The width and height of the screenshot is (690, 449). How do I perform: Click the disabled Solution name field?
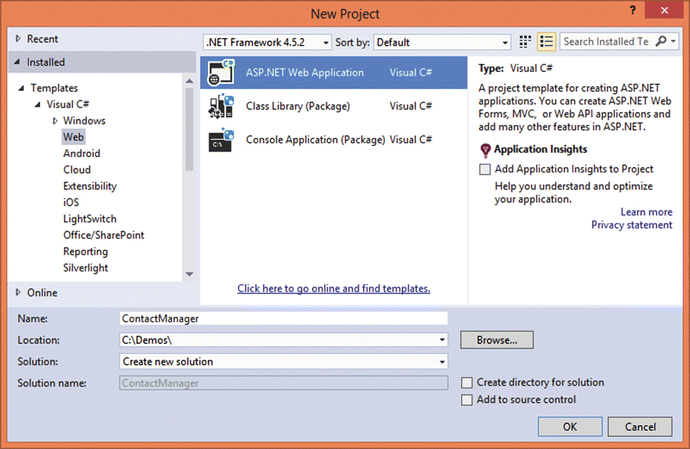pos(283,383)
